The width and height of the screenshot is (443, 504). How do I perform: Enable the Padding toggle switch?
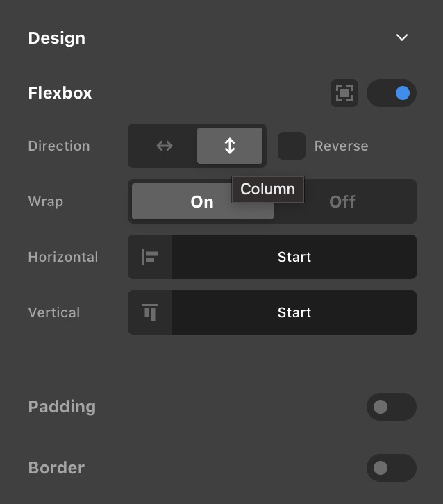click(392, 407)
